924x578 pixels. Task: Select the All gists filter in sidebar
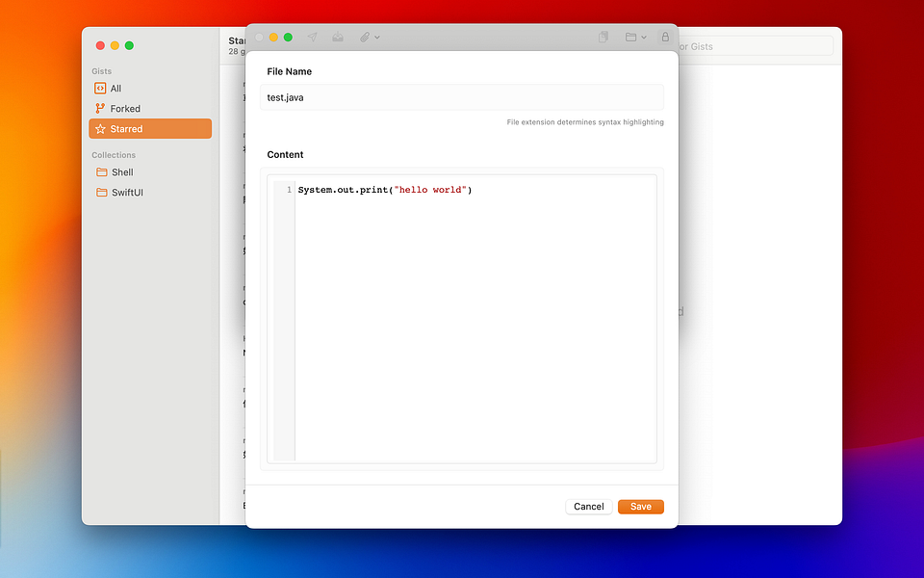(x=113, y=88)
